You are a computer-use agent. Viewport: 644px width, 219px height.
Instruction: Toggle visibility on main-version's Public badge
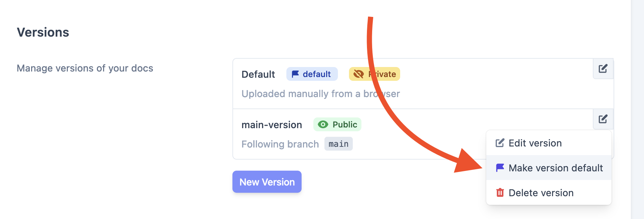[x=338, y=125]
